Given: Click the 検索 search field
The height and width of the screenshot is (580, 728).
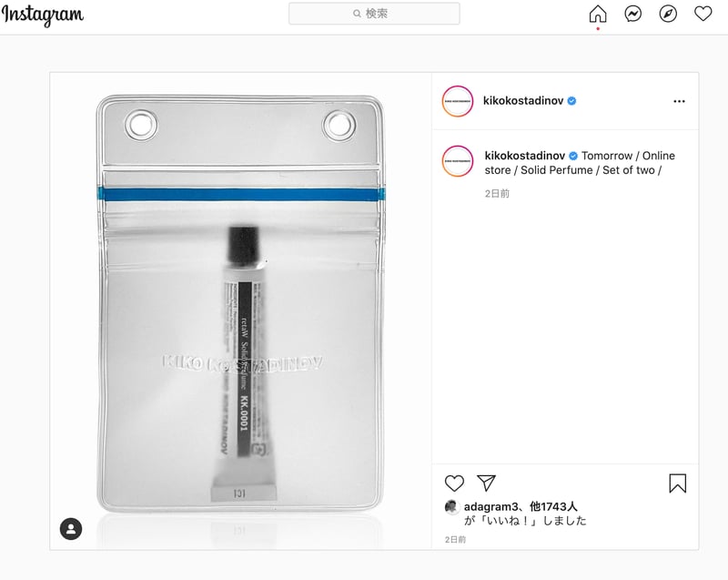Looking at the screenshot, I should 373,14.
